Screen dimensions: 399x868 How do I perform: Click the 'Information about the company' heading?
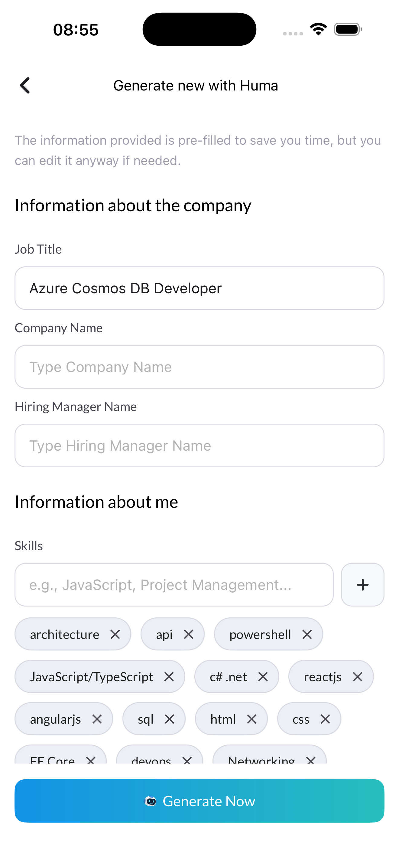tap(133, 205)
